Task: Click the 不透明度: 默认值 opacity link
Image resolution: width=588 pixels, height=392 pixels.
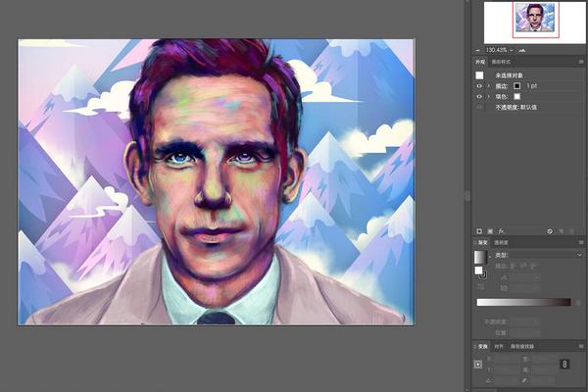Action: click(x=515, y=107)
